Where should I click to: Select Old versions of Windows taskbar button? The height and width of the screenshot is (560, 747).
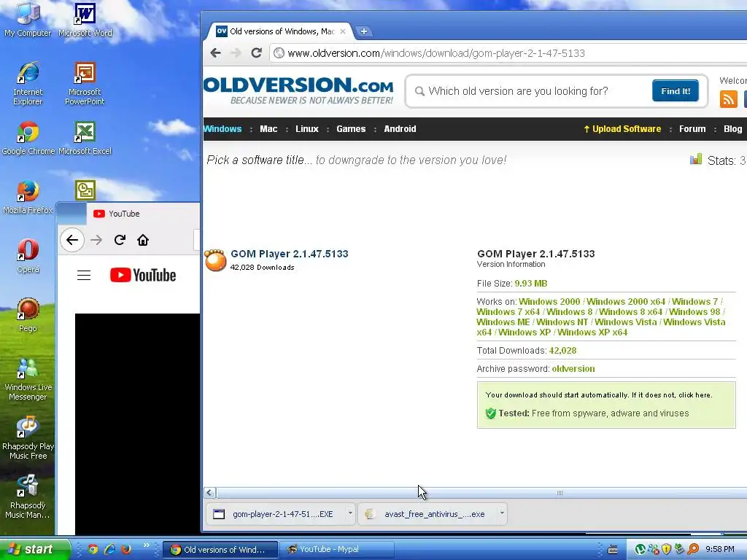click(x=220, y=550)
